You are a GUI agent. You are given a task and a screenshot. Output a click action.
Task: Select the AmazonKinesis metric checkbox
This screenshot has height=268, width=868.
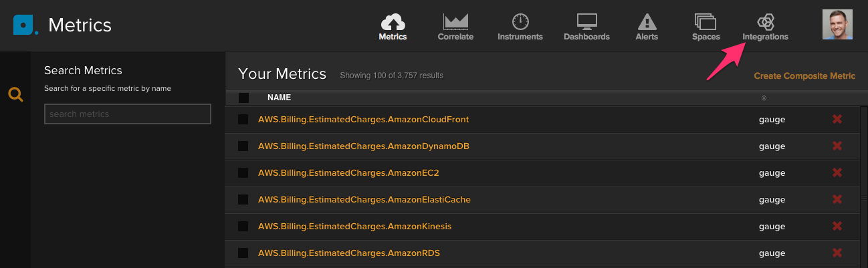[x=243, y=227]
